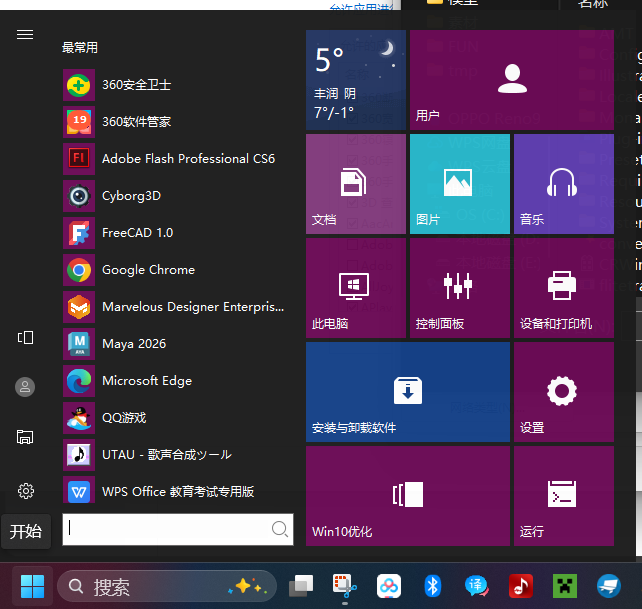Launch Google Chrome from the start menu
The image size is (642, 609).
178,270
